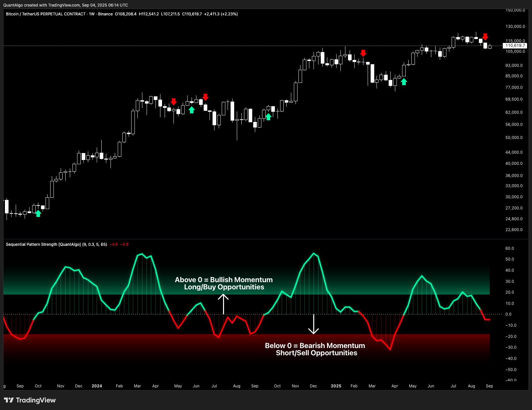This screenshot has width=532, height=410.
Task: Click the red sell arrow near May 2024
Action: pyautogui.click(x=174, y=102)
